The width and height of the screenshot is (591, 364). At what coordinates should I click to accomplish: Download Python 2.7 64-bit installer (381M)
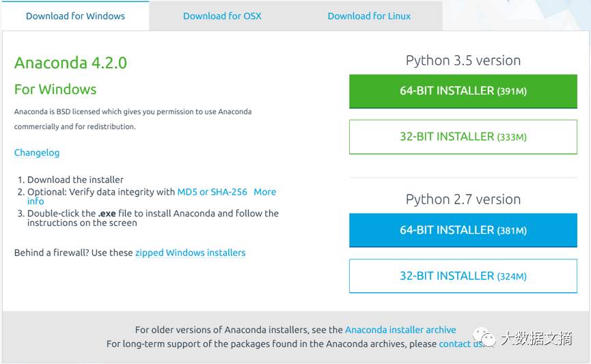click(463, 230)
